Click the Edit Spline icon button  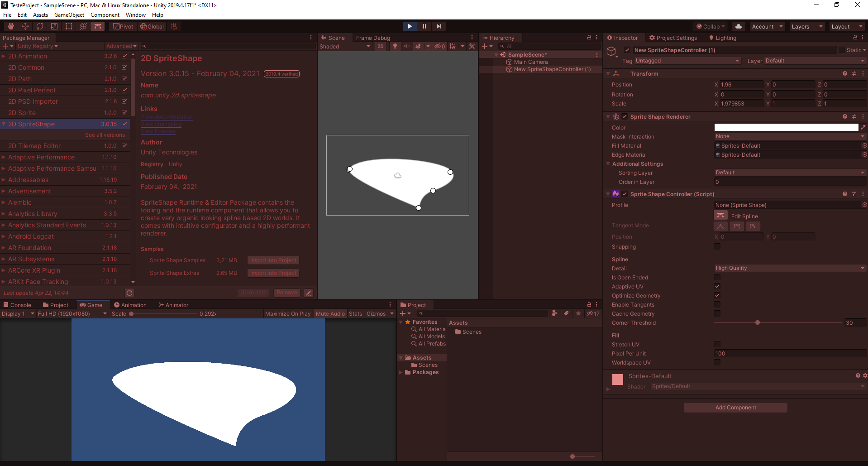click(720, 216)
